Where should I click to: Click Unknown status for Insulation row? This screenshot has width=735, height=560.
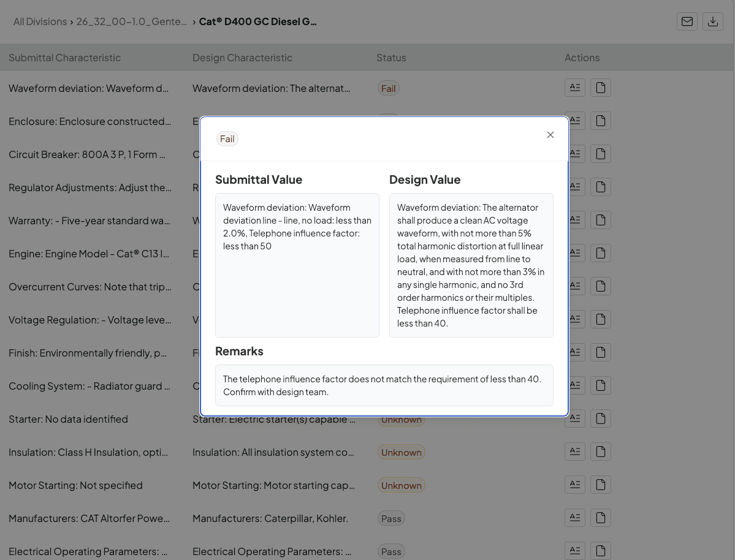coord(402,452)
